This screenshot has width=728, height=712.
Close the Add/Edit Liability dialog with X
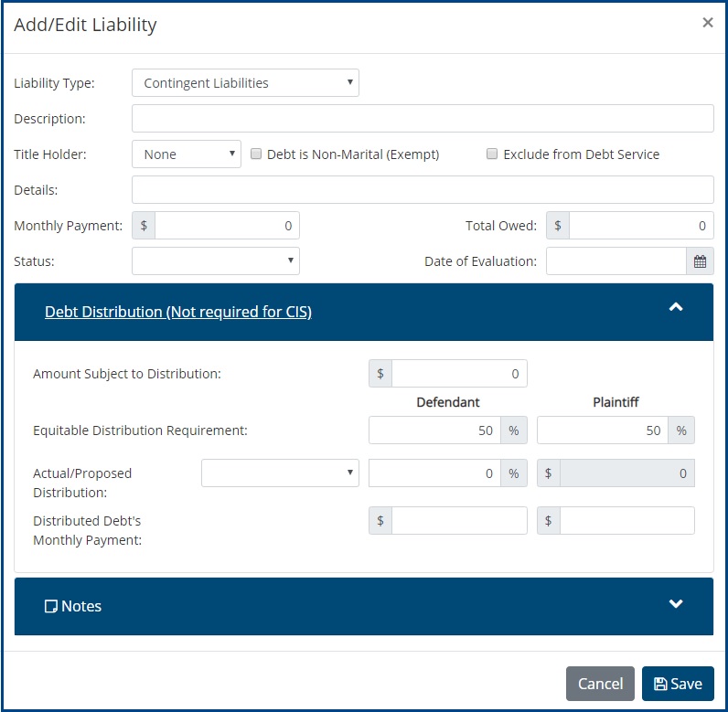tap(707, 22)
